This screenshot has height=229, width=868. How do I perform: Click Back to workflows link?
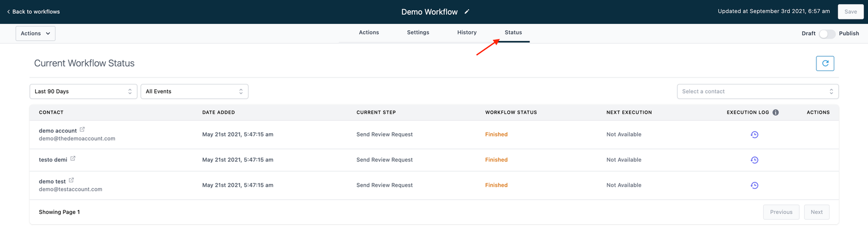pyautogui.click(x=34, y=11)
